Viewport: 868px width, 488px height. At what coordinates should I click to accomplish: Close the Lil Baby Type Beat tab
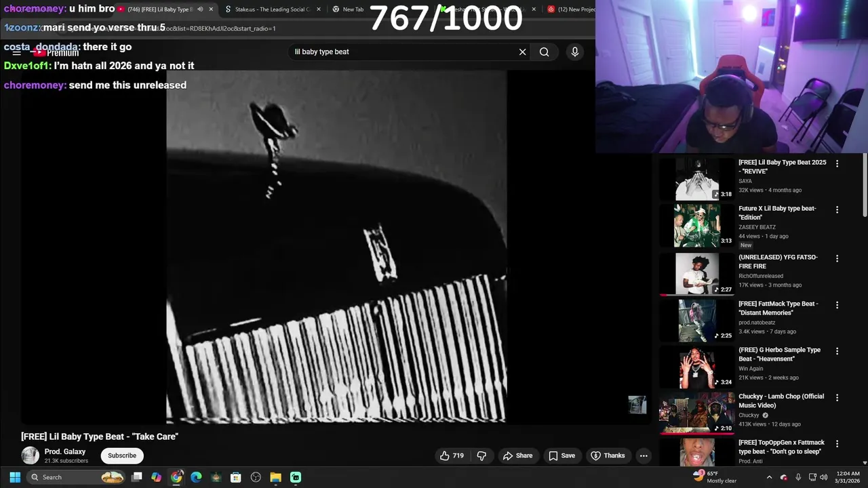click(211, 9)
